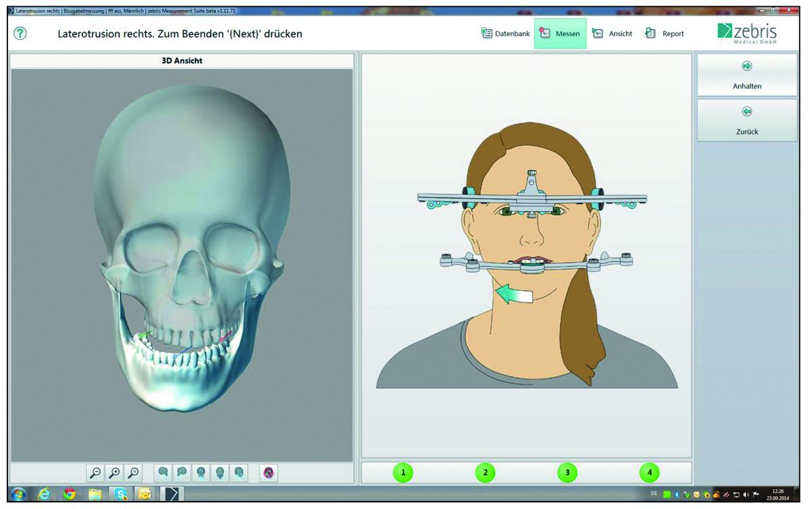The width and height of the screenshot is (812, 509).
Task: Select the third skull view preset icon
Action: tap(200, 472)
